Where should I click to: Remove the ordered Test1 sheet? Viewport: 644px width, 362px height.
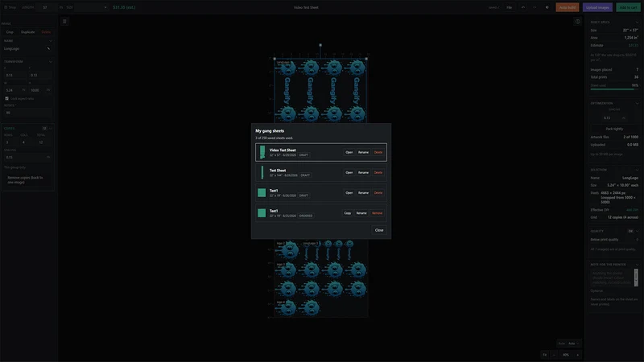tap(377, 213)
